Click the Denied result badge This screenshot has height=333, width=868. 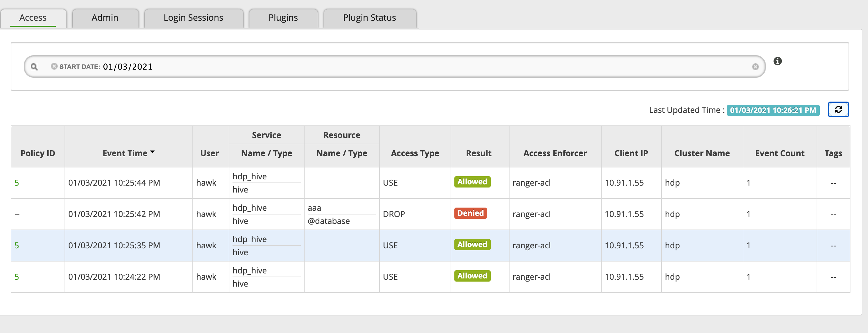(x=470, y=213)
